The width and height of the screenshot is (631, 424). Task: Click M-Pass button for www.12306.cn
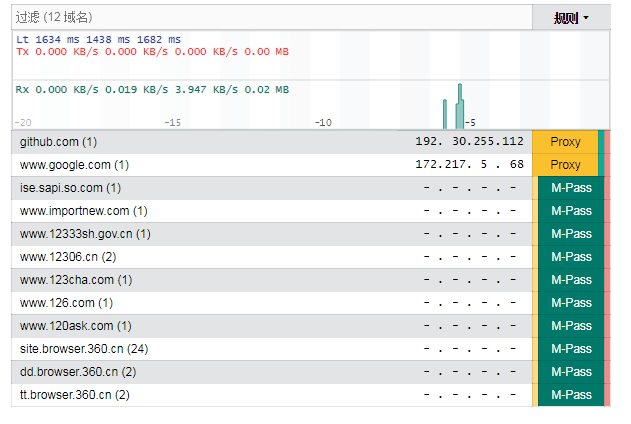[571, 257]
